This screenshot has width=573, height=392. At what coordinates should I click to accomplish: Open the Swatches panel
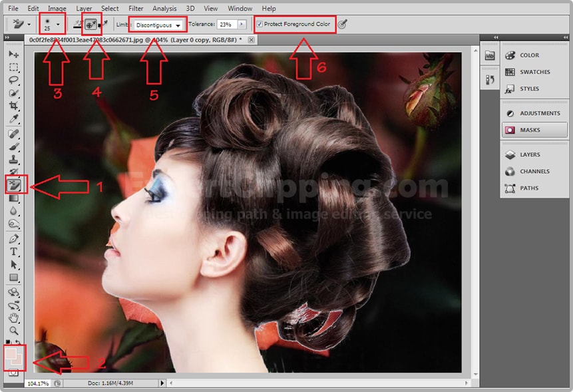[x=534, y=72]
